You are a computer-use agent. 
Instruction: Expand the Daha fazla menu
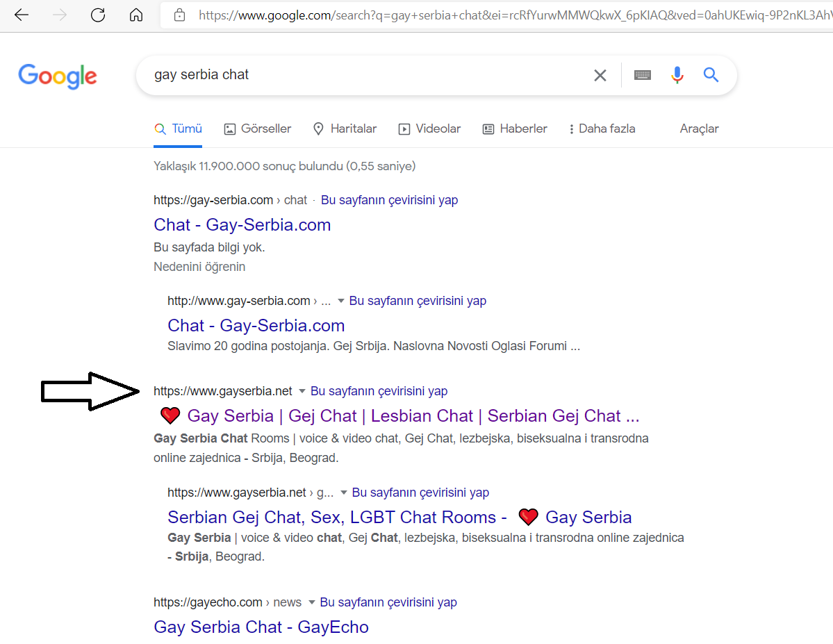pos(602,129)
